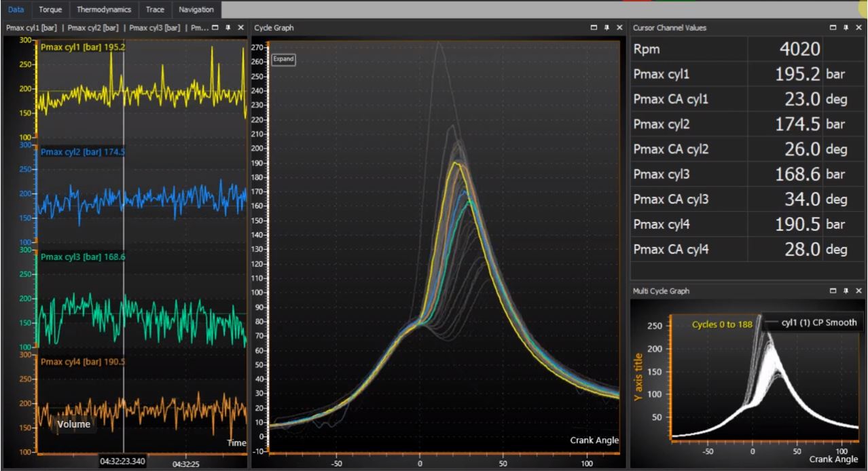Maximize the Pmax cylinder trend panel
The height and width of the screenshot is (471, 868).
[x=215, y=28]
